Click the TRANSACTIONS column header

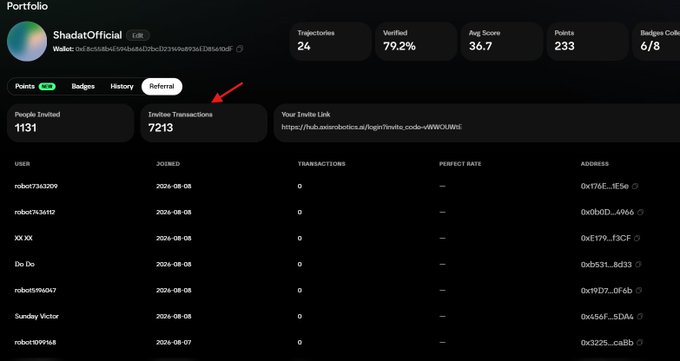tap(321, 164)
